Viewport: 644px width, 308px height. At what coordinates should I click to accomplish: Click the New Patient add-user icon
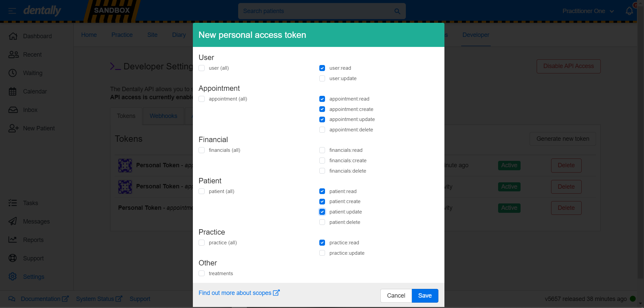[13, 128]
